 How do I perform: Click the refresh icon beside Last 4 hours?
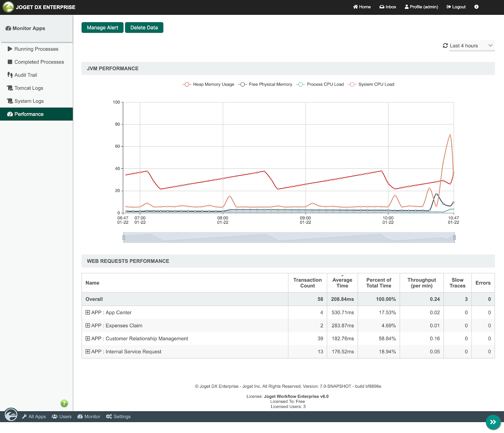pyautogui.click(x=445, y=46)
